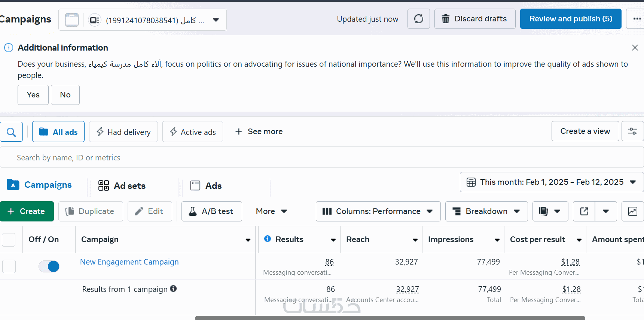
Task: Click the three-dots more options icon
Action: pyautogui.click(x=637, y=19)
